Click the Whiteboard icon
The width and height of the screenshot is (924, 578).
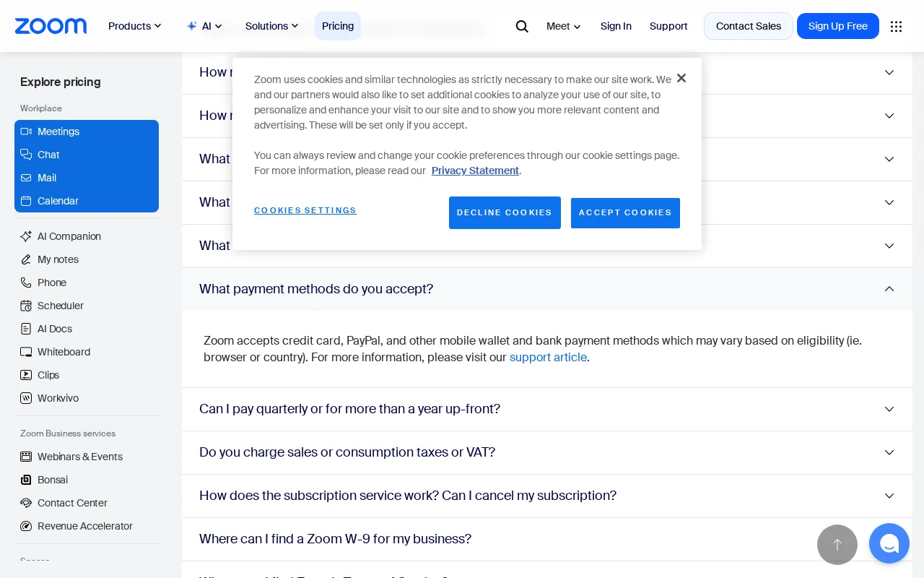(26, 352)
